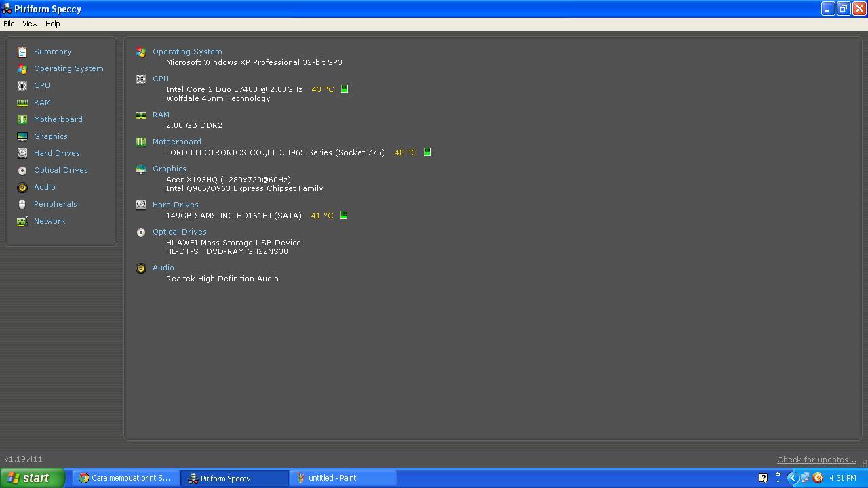Click the Motherboard icon in the sidebar
This screenshot has height=488, width=868.
(x=22, y=119)
